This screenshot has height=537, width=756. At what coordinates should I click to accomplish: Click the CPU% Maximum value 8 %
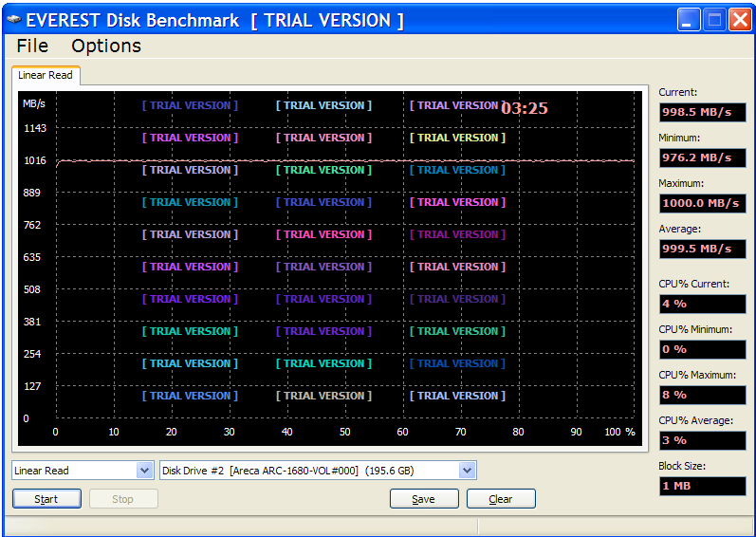703,395
